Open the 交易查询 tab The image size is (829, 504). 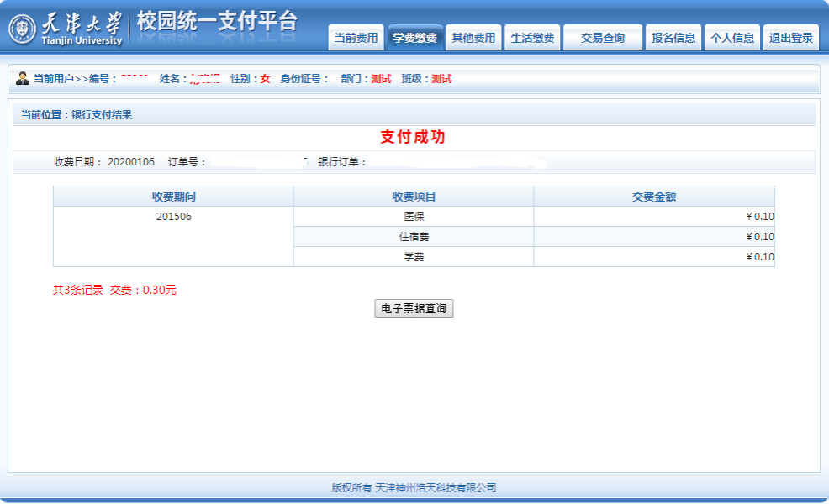603,38
